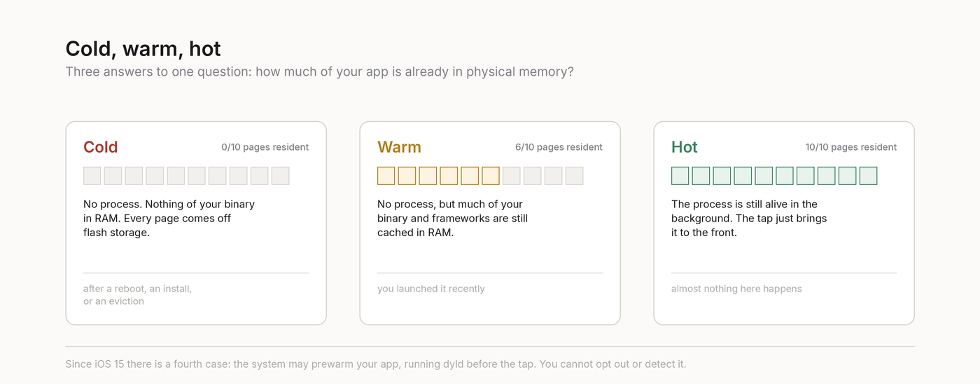This screenshot has height=384, width=980.
Task: Select the last grey page box in Cold card
Action: click(x=281, y=176)
